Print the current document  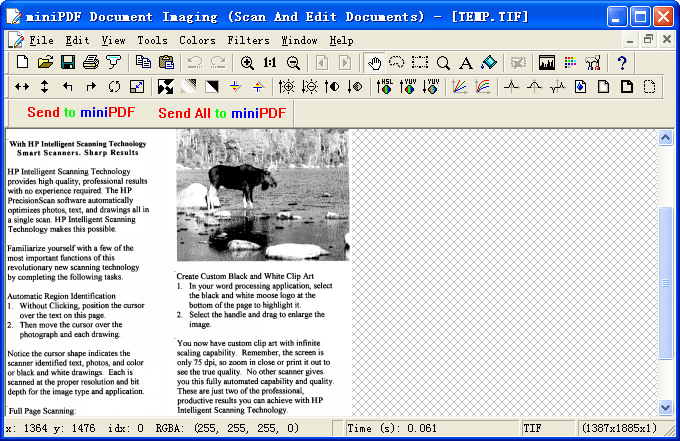pos(91,63)
